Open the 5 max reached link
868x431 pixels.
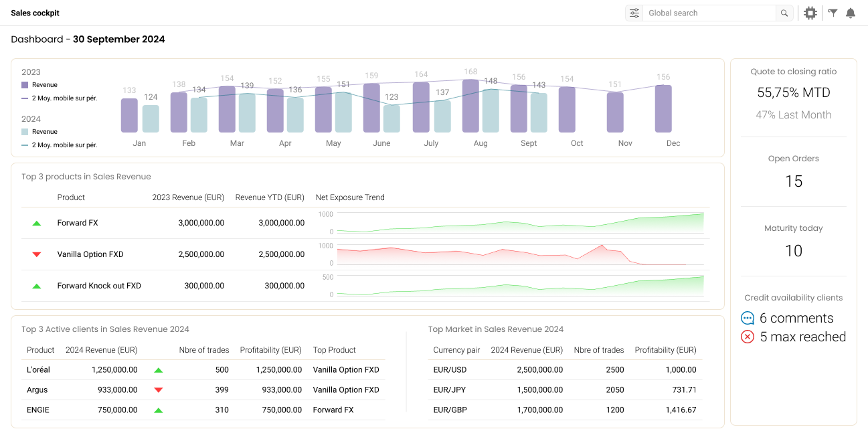(x=802, y=337)
